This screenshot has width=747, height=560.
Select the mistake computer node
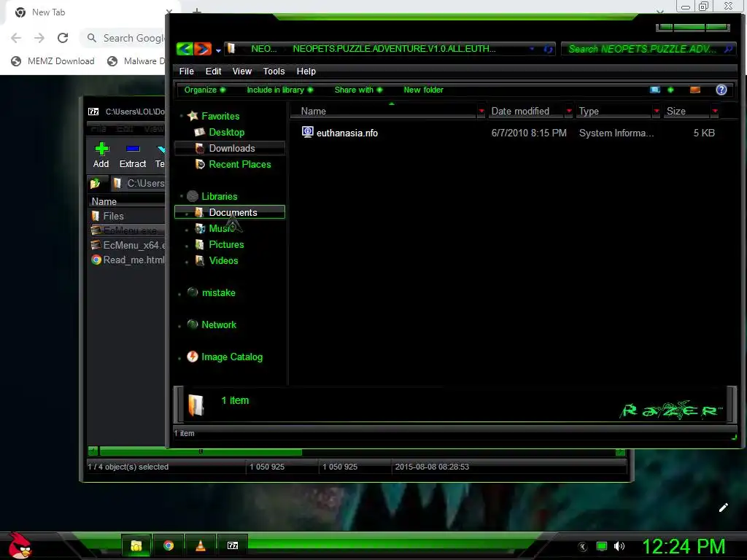pyautogui.click(x=218, y=292)
